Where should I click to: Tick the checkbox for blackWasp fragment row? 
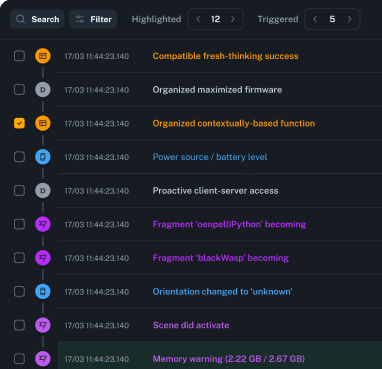coord(19,258)
